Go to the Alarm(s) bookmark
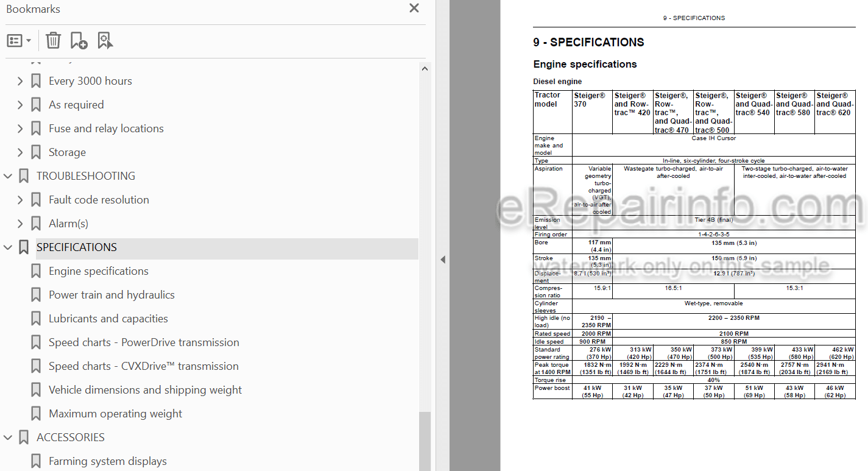The image size is (868, 471). (68, 224)
